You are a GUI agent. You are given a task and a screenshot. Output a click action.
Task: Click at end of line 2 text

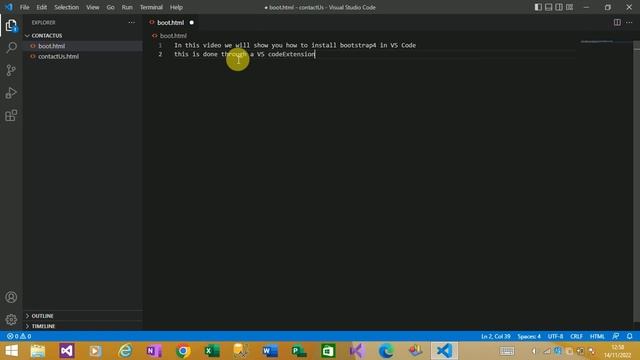coord(316,54)
